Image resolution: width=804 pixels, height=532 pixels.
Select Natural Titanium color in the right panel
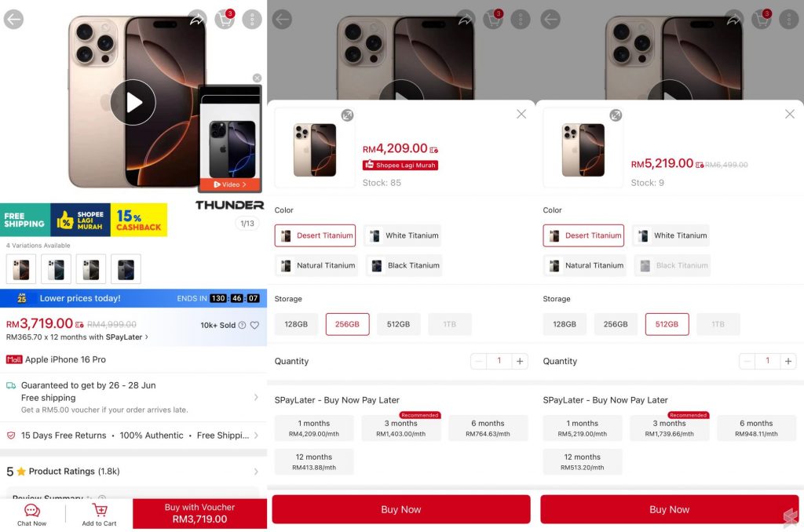(584, 265)
